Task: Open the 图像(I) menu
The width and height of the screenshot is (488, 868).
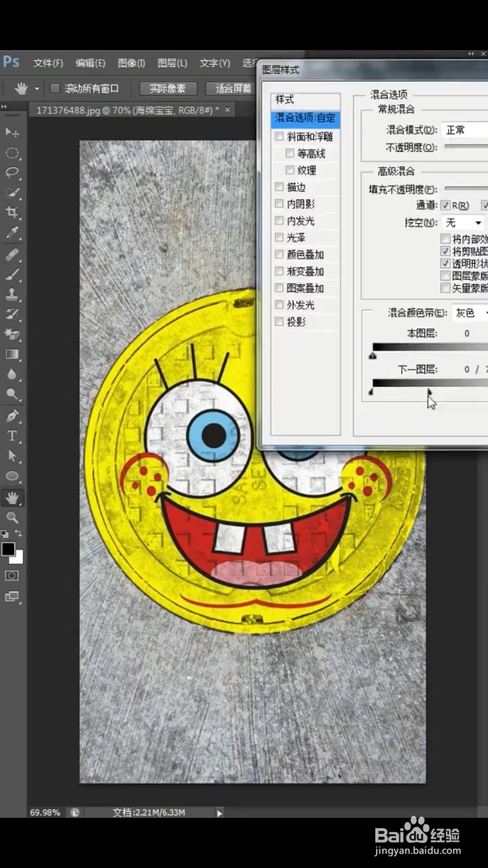Action: pyautogui.click(x=131, y=63)
